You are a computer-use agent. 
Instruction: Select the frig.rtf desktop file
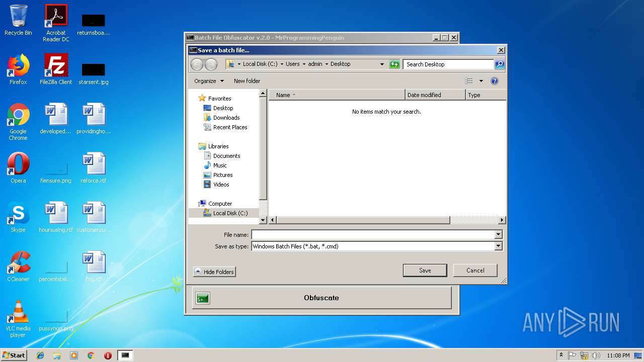click(x=94, y=266)
